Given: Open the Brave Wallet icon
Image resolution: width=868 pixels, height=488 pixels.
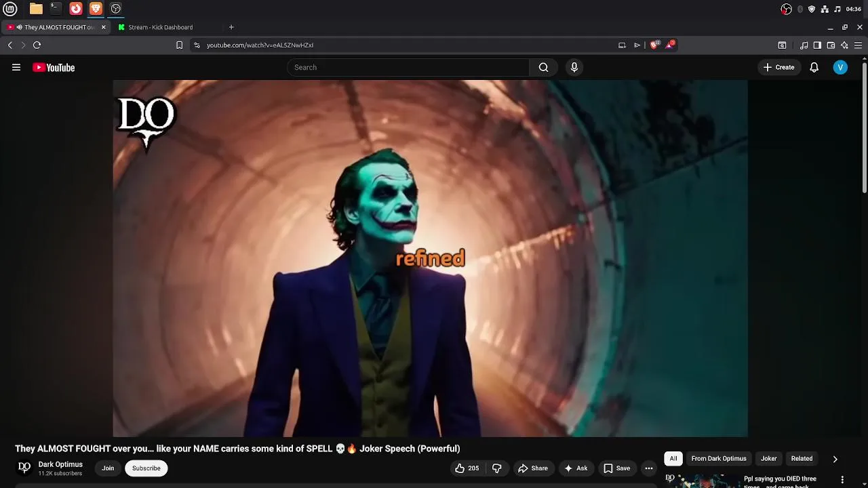Looking at the screenshot, I should point(831,45).
